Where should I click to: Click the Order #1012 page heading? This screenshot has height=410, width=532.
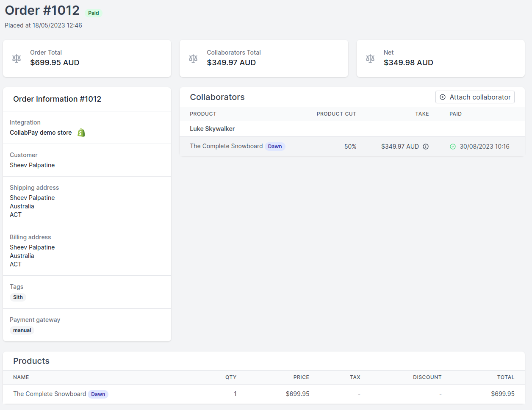click(42, 10)
